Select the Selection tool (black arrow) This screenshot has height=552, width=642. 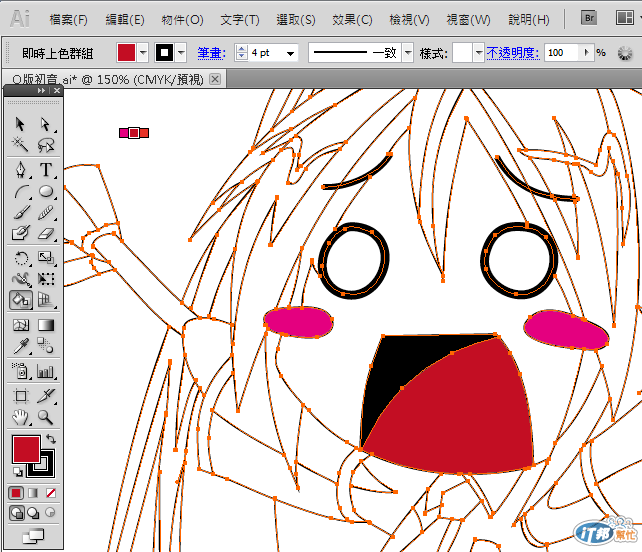coord(20,124)
